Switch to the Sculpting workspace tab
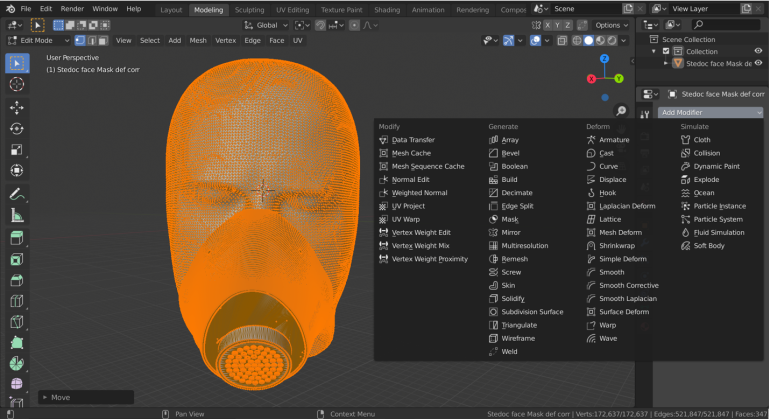This screenshot has height=419, width=770. [249, 9]
